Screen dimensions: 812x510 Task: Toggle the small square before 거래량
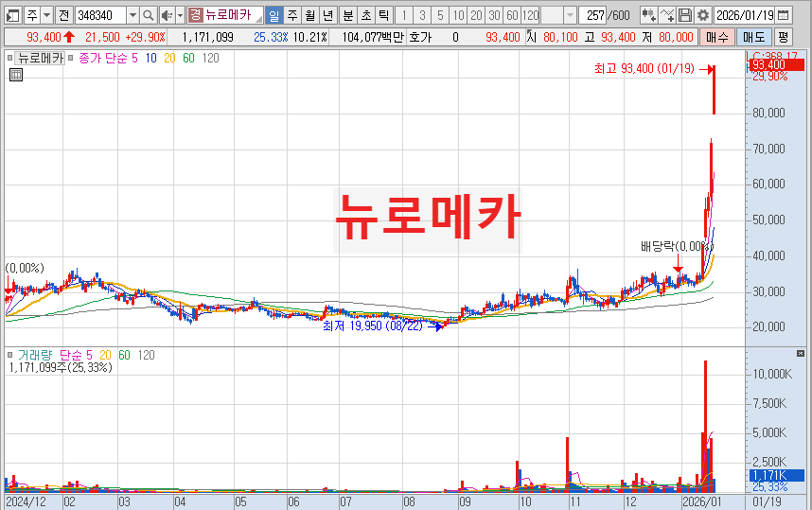tap(9, 355)
